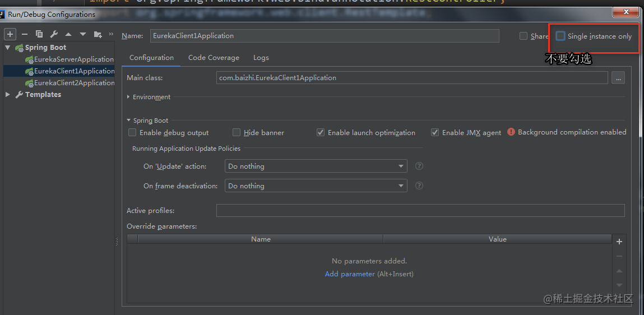Image resolution: width=644 pixels, height=315 pixels.
Task: Move configuration up with up arrow
Action: pyautogui.click(x=68, y=34)
